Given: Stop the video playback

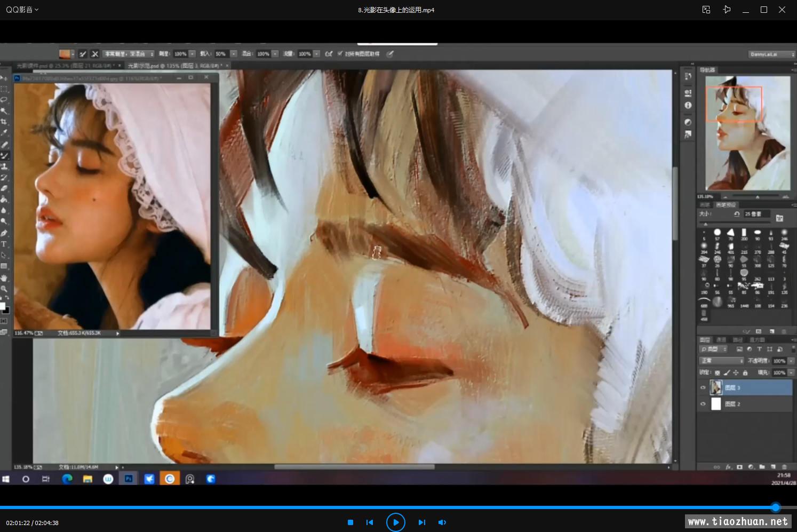Looking at the screenshot, I should tap(350, 522).
